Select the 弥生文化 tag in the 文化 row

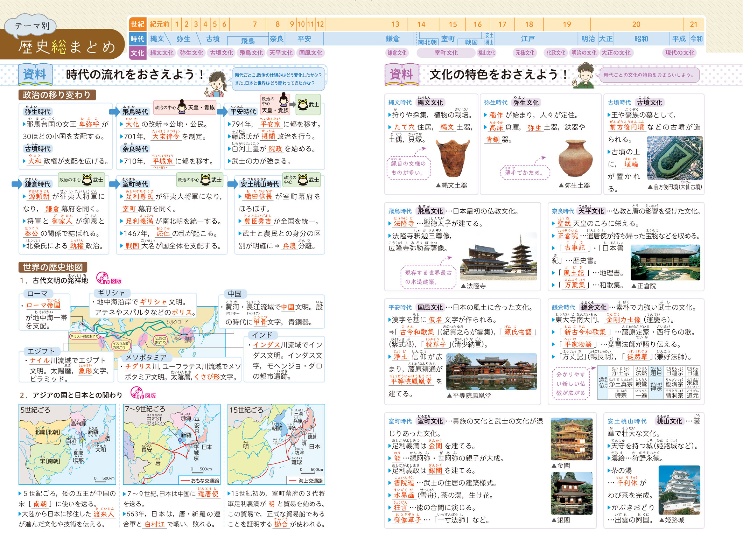pyautogui.click(x=191, y=53)
